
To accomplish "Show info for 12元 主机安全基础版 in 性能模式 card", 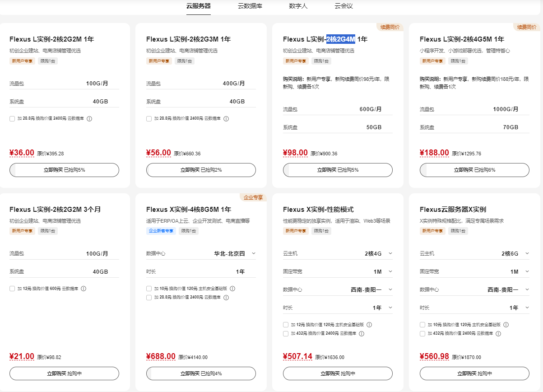I will pyautogui.click(x=369, y=325).
